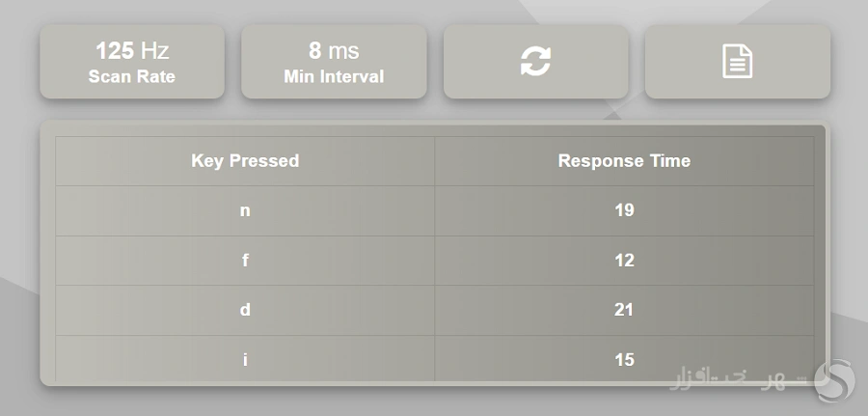Select the key cell showing i
The height and width of the screenshot is (416, 868).
click(x=245, y=360)
